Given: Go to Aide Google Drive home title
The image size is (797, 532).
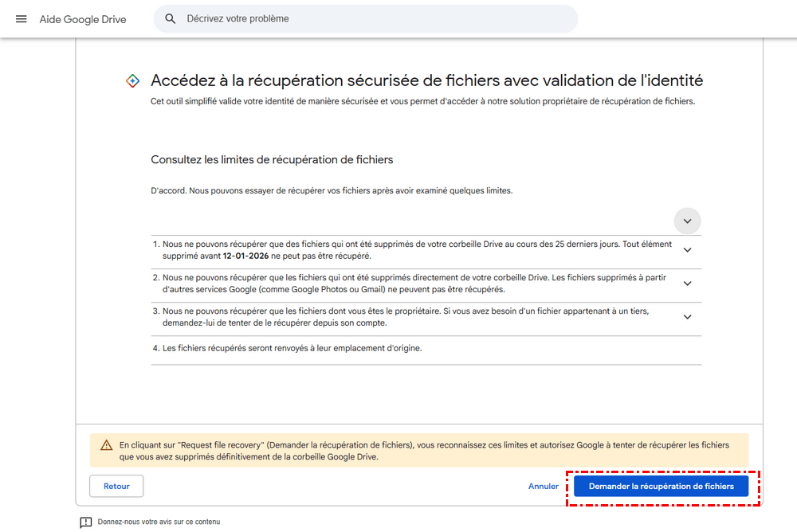Looking at the screenshot, I should tap(83, 19).
